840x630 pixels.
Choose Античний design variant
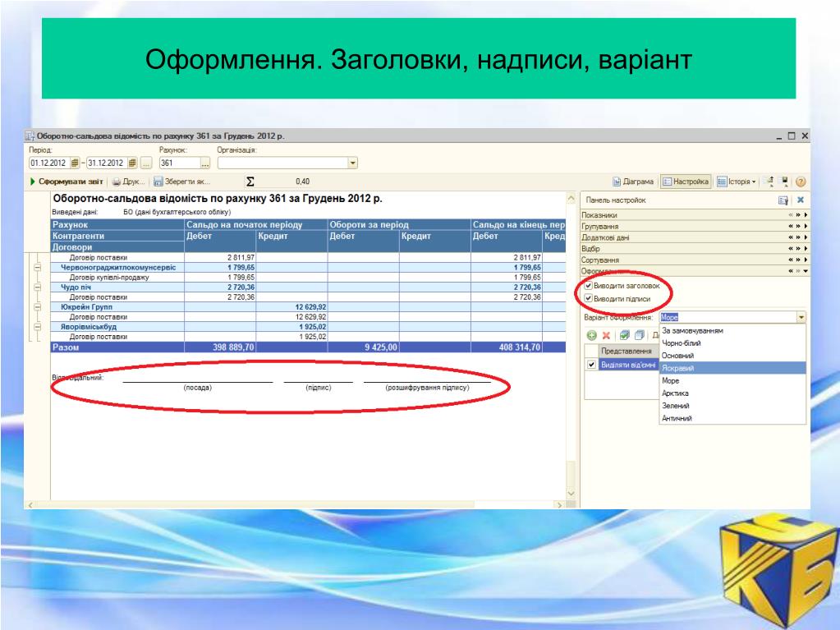click(x=732, y=418)
